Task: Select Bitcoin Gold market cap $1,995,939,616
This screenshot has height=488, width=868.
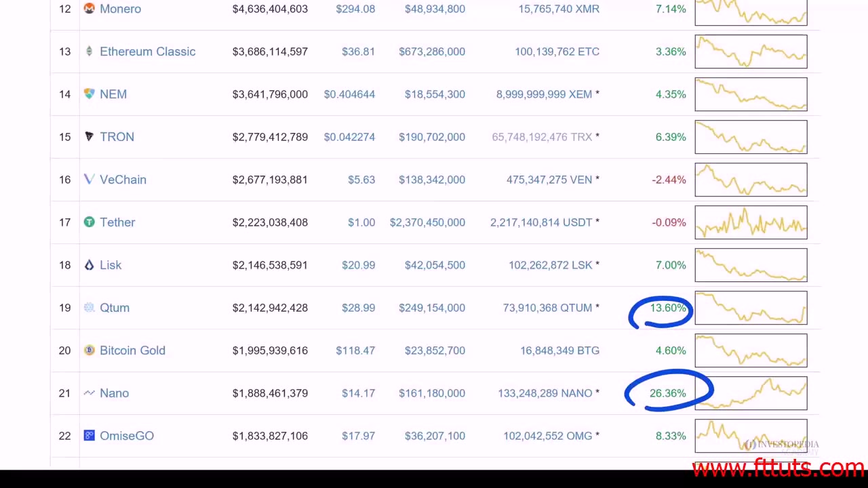Action: coord(270,350)
